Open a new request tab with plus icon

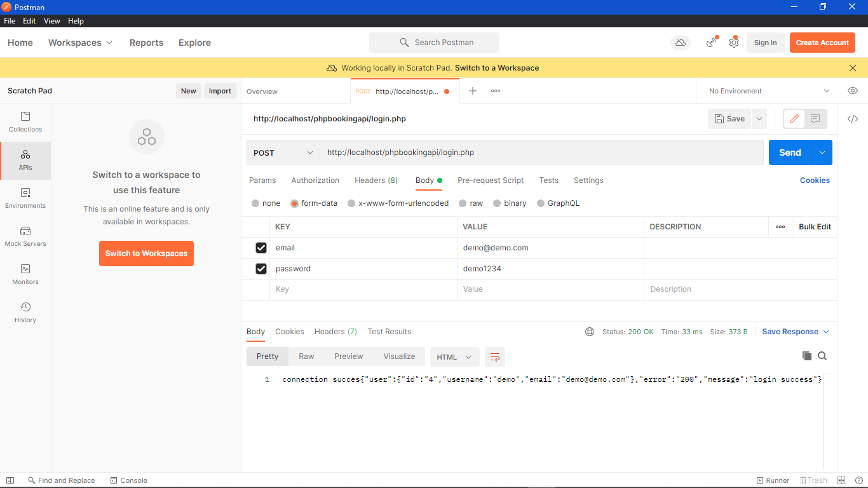pos(473,91)
